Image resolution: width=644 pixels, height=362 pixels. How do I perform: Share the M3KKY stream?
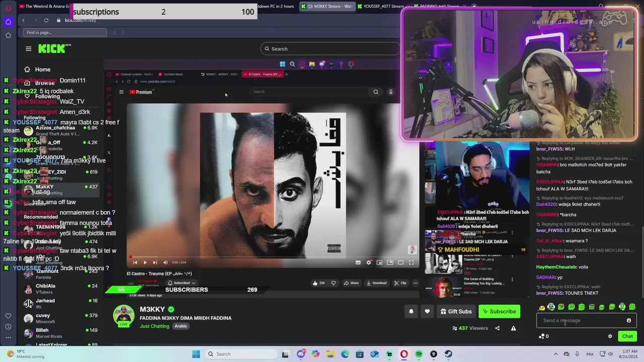497,328
